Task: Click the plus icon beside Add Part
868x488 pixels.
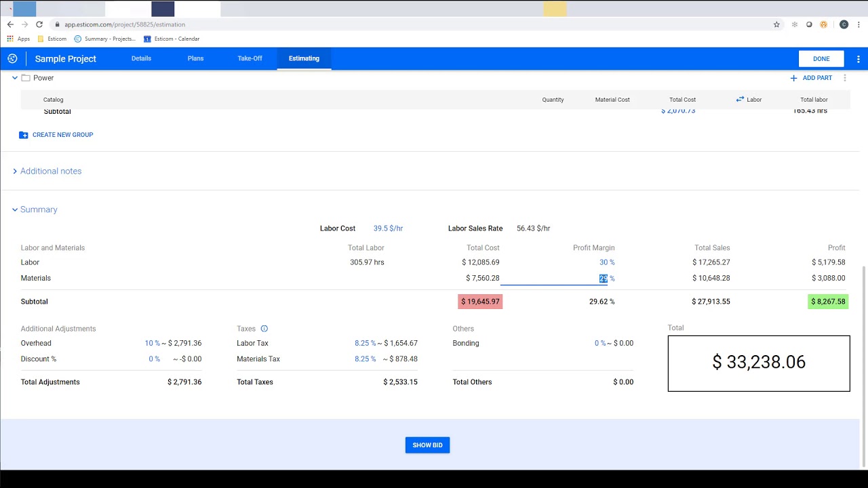Action: point(793,78)
